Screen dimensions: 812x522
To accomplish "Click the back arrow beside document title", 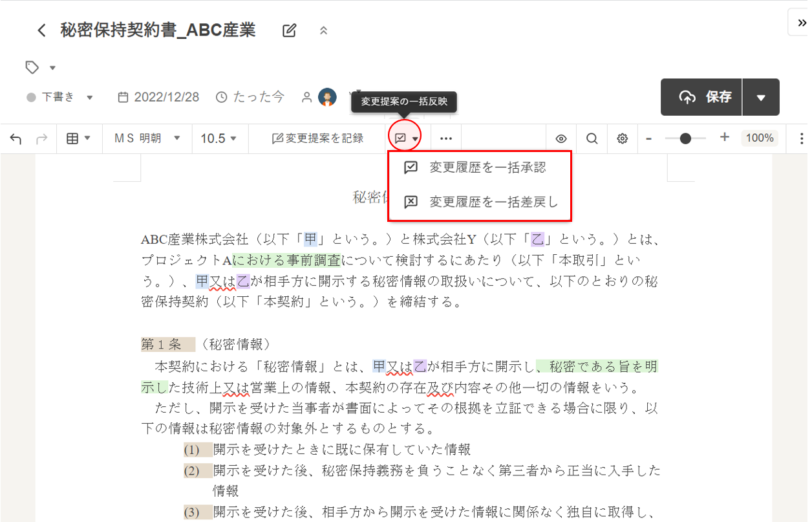I will click(41, 30).
